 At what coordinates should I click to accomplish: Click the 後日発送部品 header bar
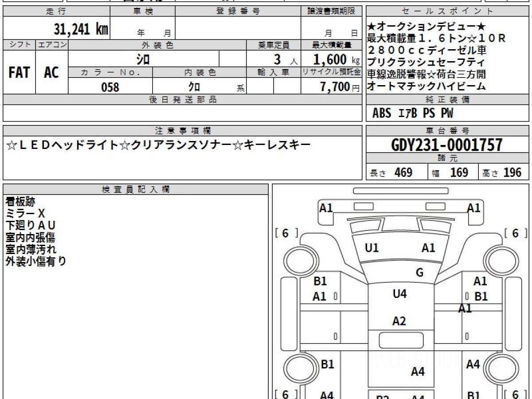[x=182, y=100]
